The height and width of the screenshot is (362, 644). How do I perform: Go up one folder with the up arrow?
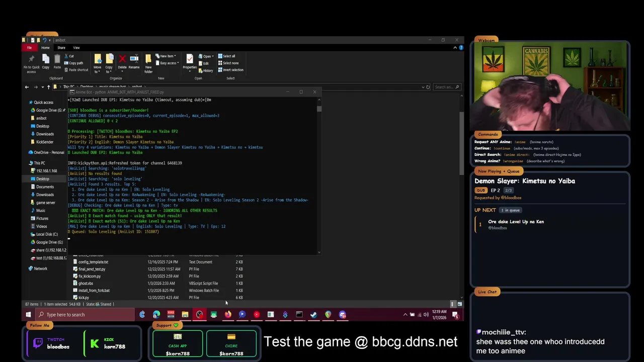point(49,87)
